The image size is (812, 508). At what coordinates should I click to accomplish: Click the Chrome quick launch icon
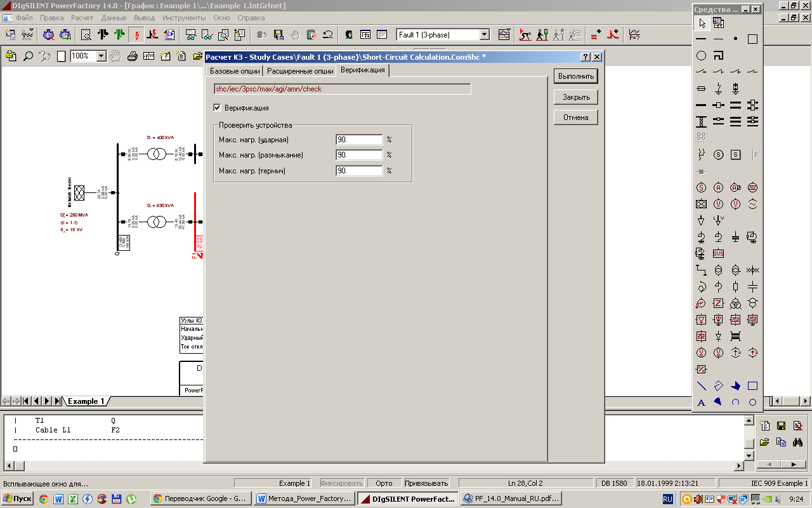pyautogui.click(x=43, y=499)
